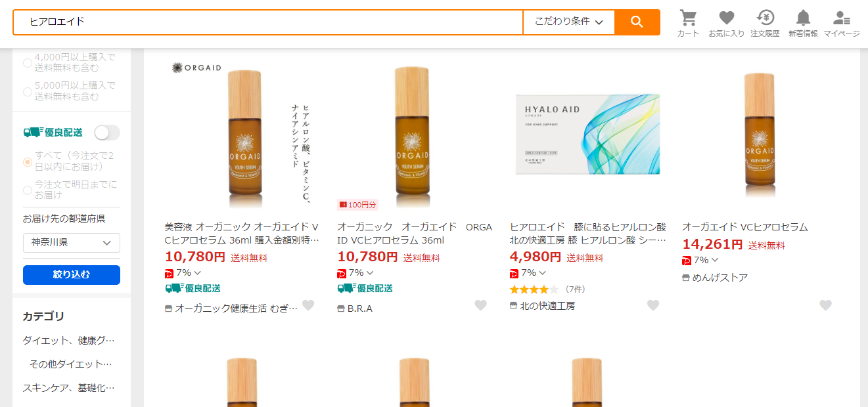The height and width of the screenshot is (407, 868).
Task: Click the search field containing ヒアロエイド
Action: (x=268, y=22)
